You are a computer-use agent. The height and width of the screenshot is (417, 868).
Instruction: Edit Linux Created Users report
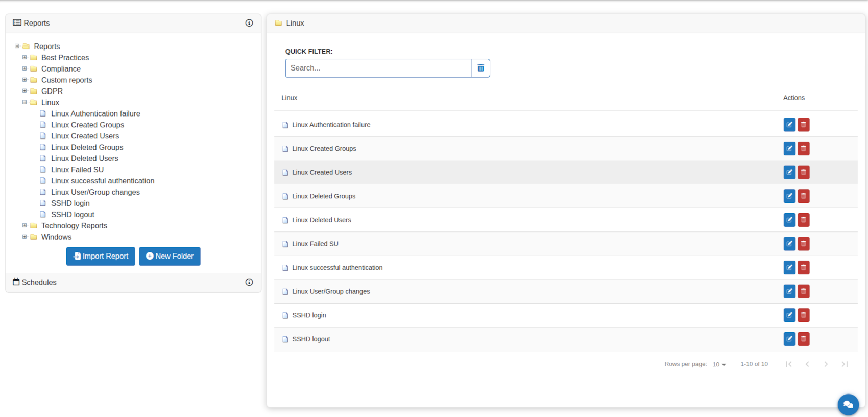point(789,172)
